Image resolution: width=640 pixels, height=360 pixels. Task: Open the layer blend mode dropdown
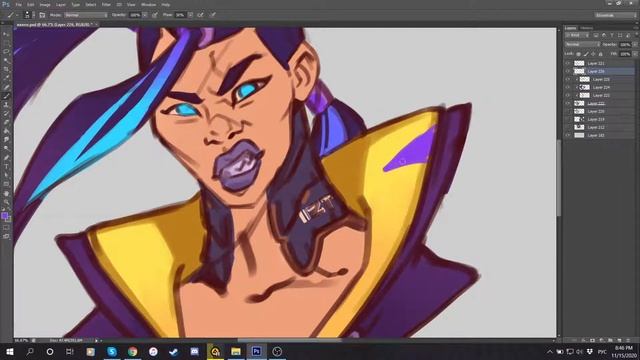pos(582,44)
